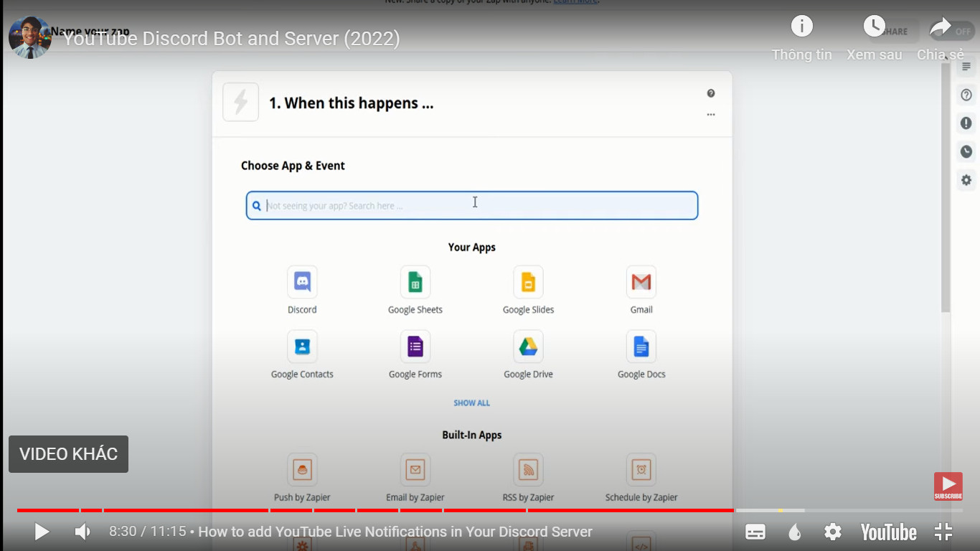The height and width of the screenshot is (551, 980).
Task: Expand apps list with SHOW ALL
Action: pyautogui.click(x=471, y=403)
